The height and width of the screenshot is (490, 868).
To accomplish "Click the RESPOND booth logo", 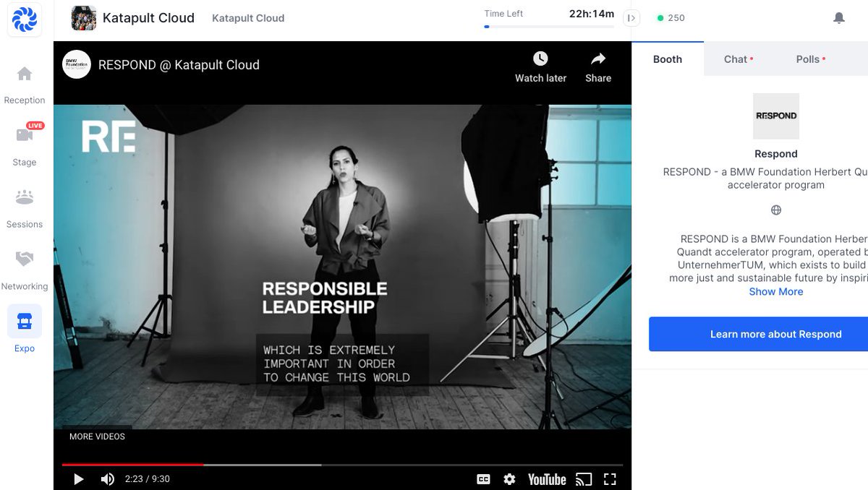I will 776,116.
